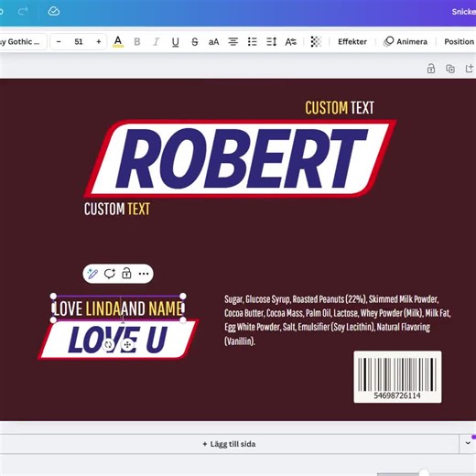Open the Position panel
The image size is (476, 476).
(459, 41)
